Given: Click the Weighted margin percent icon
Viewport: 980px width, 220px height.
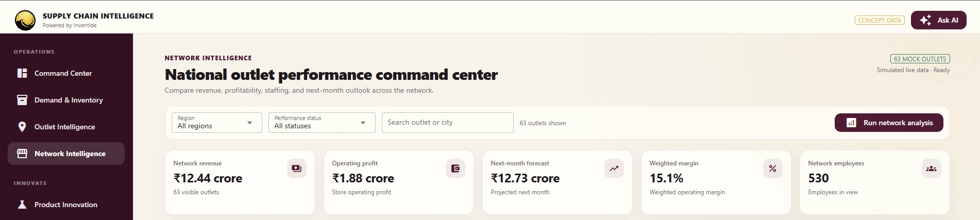Looking at the screenshot, I should click(x=773, y=168).
